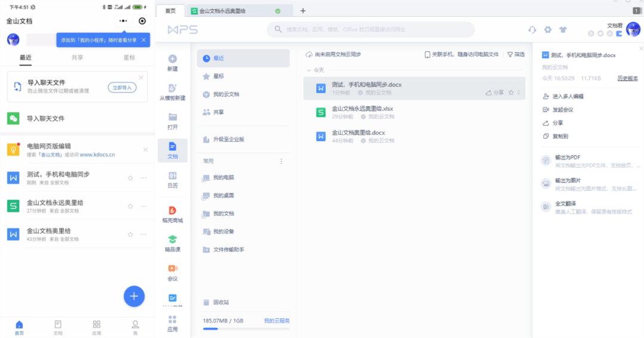Open more options for 测试，手机和电脑同步.docx in WPS

click(519, 93)
